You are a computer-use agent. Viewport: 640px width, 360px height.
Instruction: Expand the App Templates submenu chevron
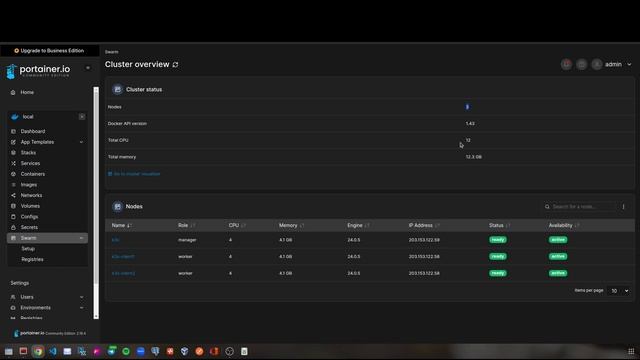coord(81,142)
